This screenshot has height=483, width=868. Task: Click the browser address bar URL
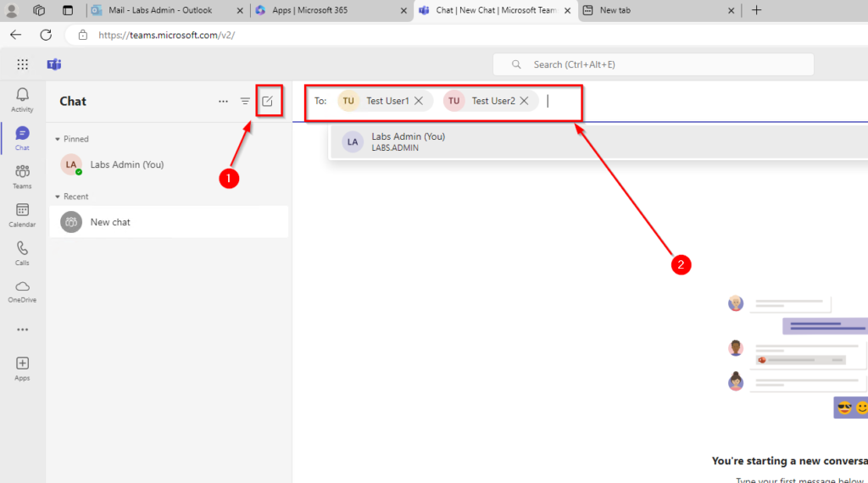[167, 35]
